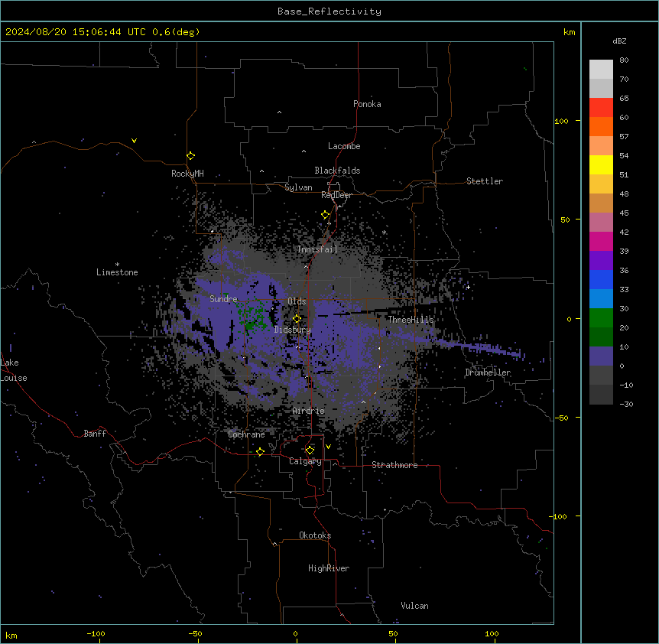Click the -100 tick label on right axis

[x=558, y=516]
